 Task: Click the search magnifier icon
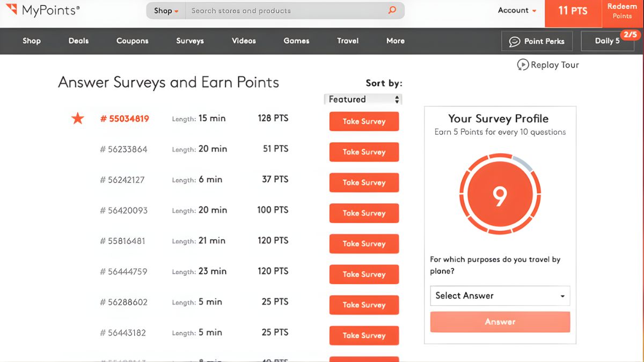tap(391, 10)
